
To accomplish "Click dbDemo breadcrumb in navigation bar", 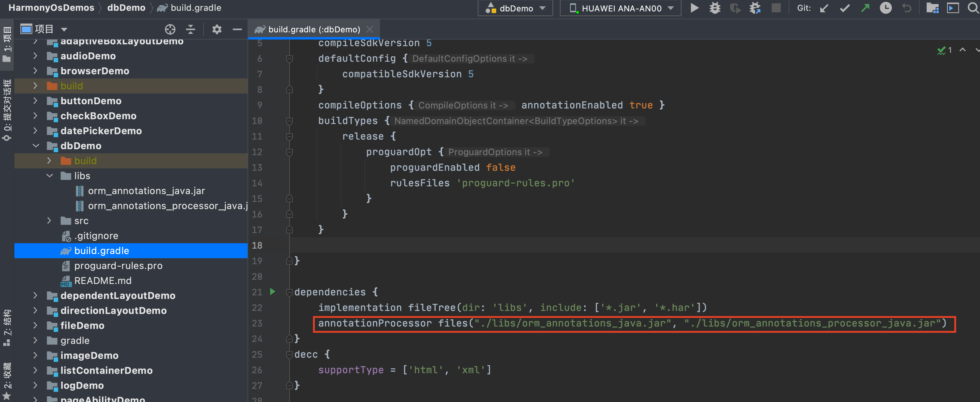I will (126, 8).
